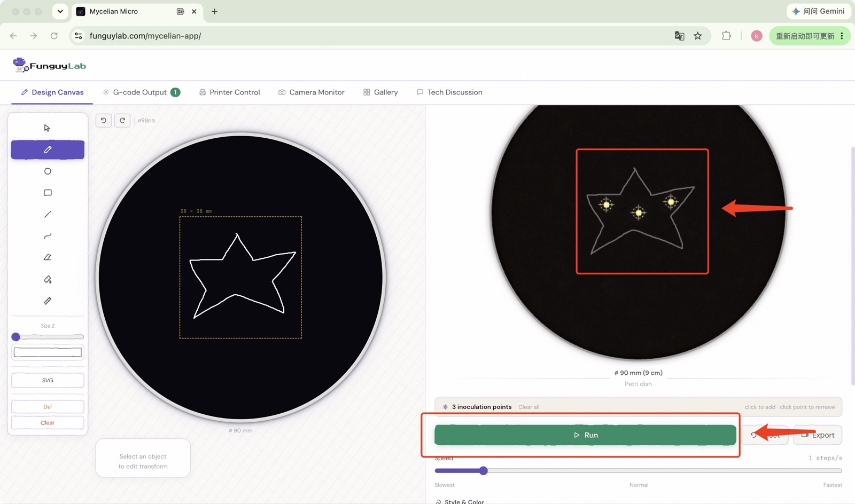Choose the Rectangle shape tool
855x504 pixels.
(48, 193)
